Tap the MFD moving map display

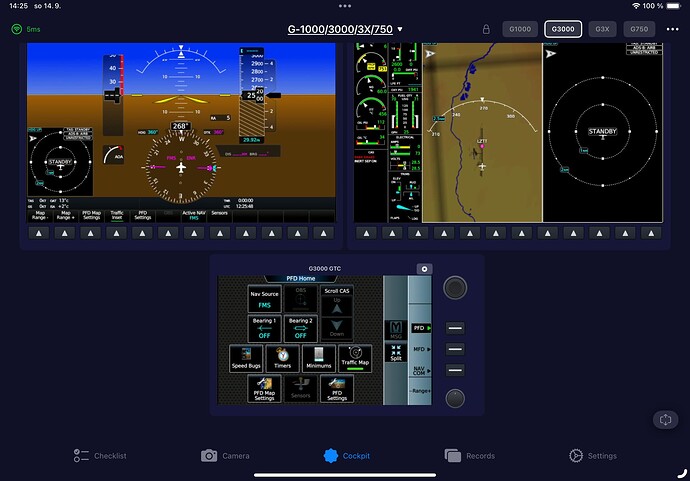tap(482, 132)
